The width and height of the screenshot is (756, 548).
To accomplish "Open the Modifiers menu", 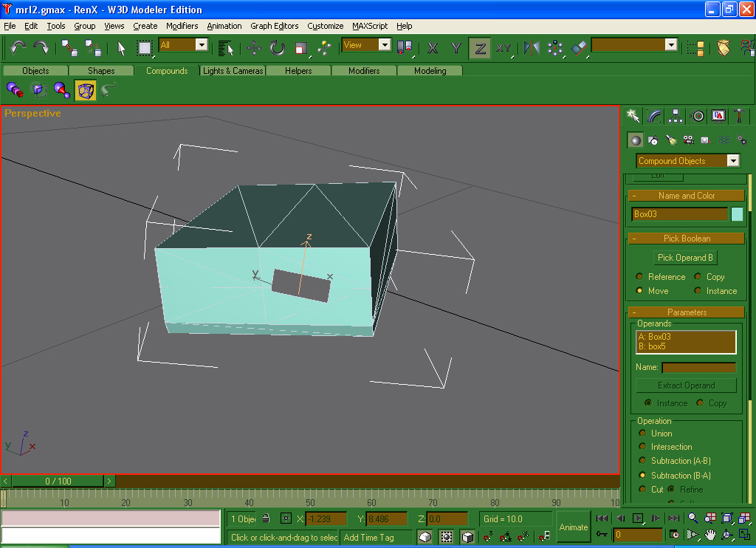I will pos(182,26).
